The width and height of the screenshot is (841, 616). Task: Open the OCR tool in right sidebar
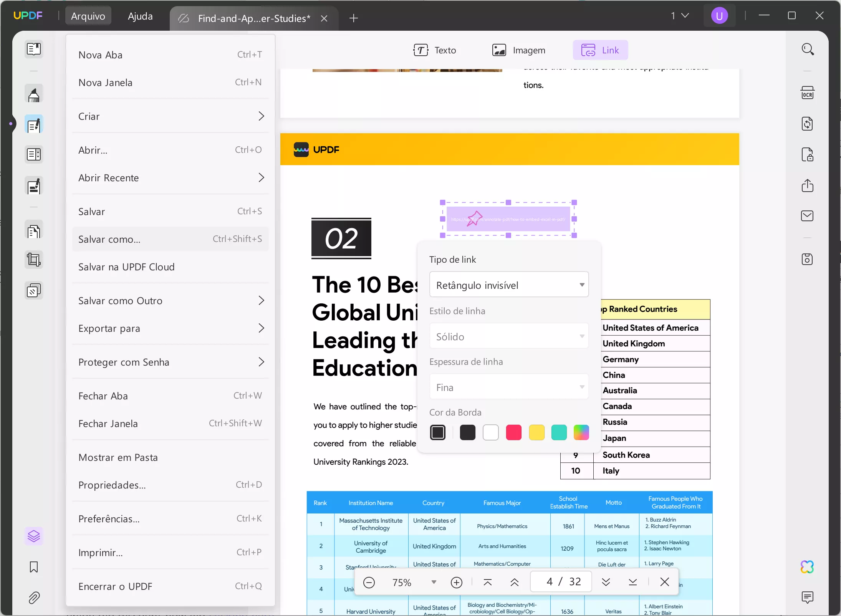pyautogui.click(x=807, y=93)
